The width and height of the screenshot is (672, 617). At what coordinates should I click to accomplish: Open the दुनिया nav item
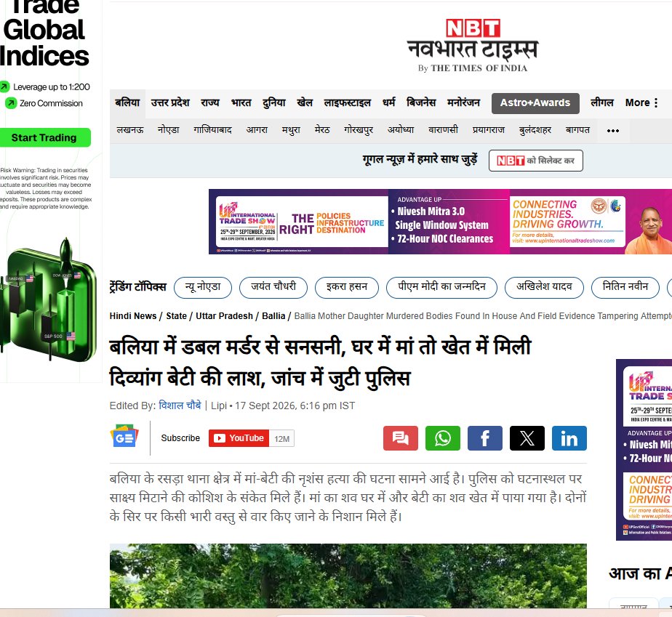(x=274, y=102)
